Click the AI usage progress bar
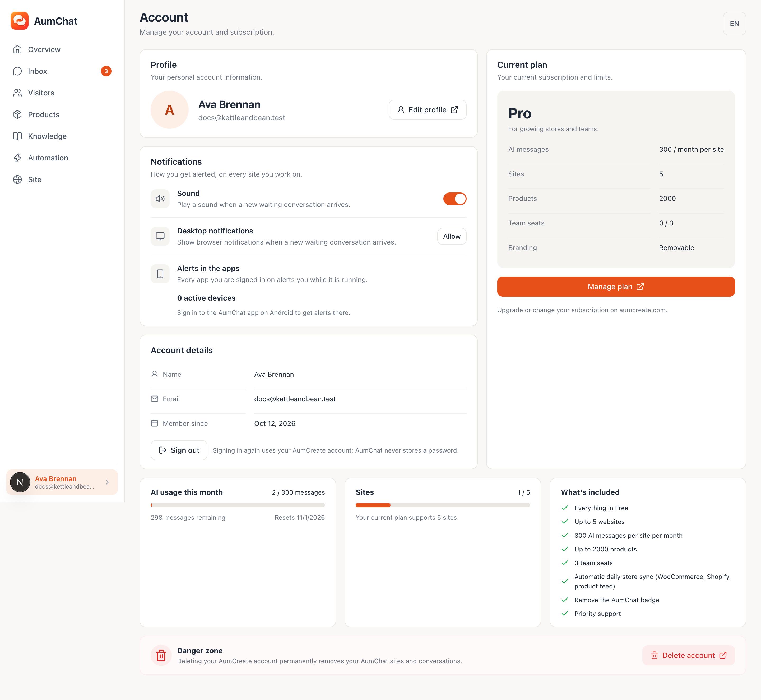 click(x=238, y=505)
